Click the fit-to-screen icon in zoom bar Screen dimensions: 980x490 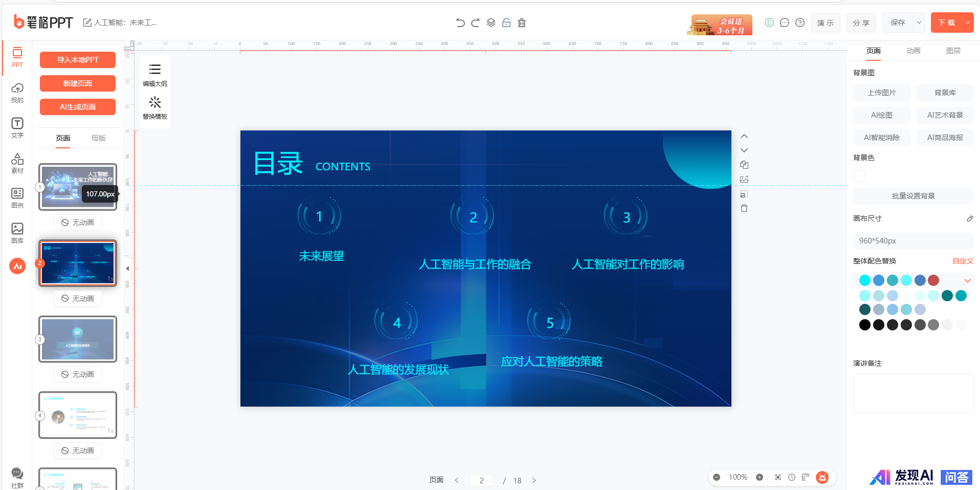coord(778,477)
